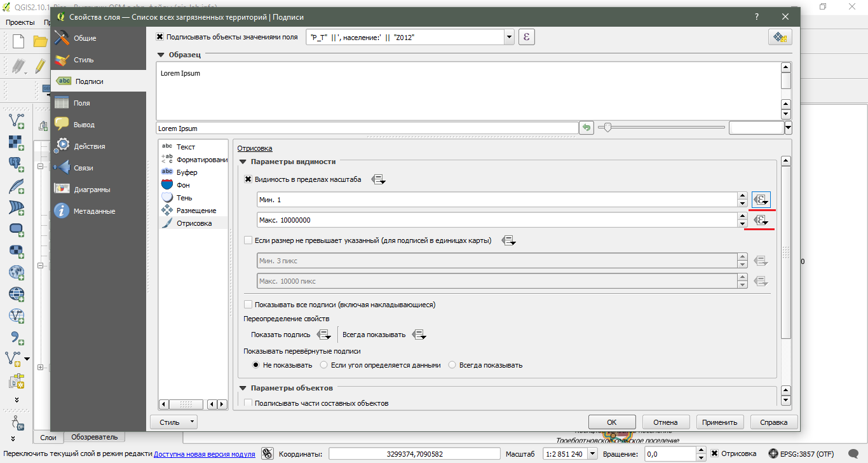This screenshot has width=868, height=463.
Task: Click the 'Отмена' button
Action: click(x=665, y=422)
